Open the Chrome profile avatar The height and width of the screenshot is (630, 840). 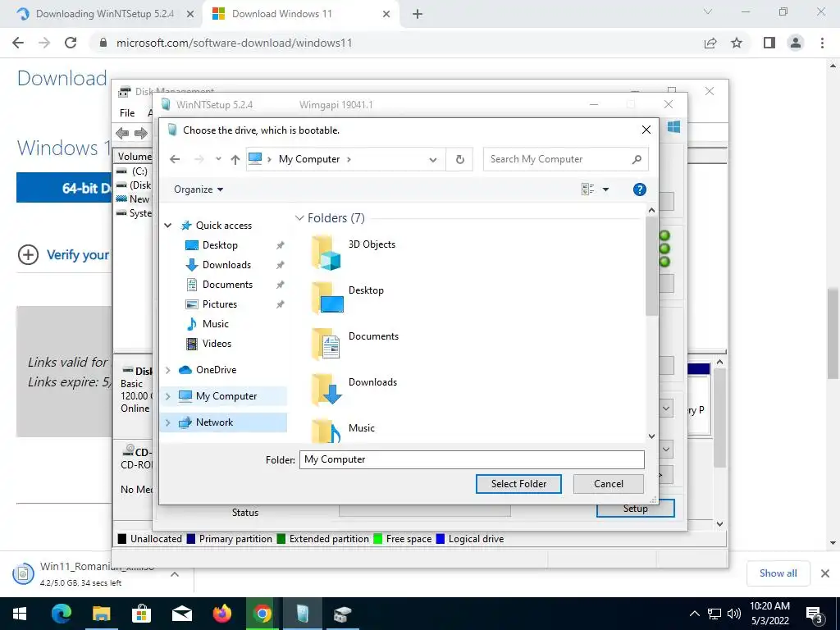[796, 43]
